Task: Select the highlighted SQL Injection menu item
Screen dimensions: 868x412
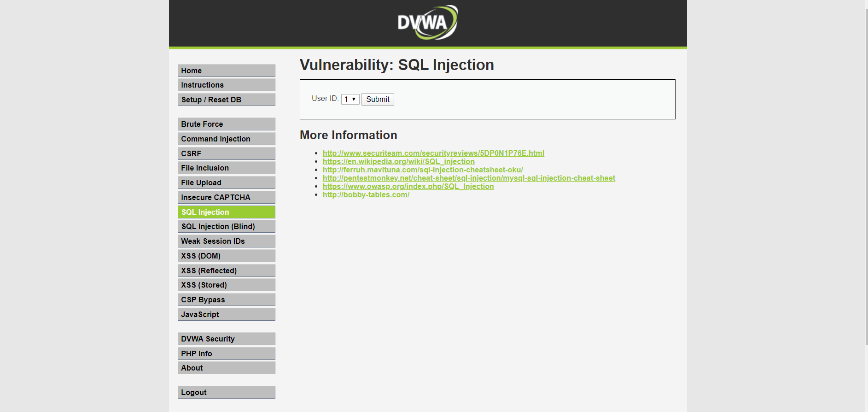Action: (227, 212)
